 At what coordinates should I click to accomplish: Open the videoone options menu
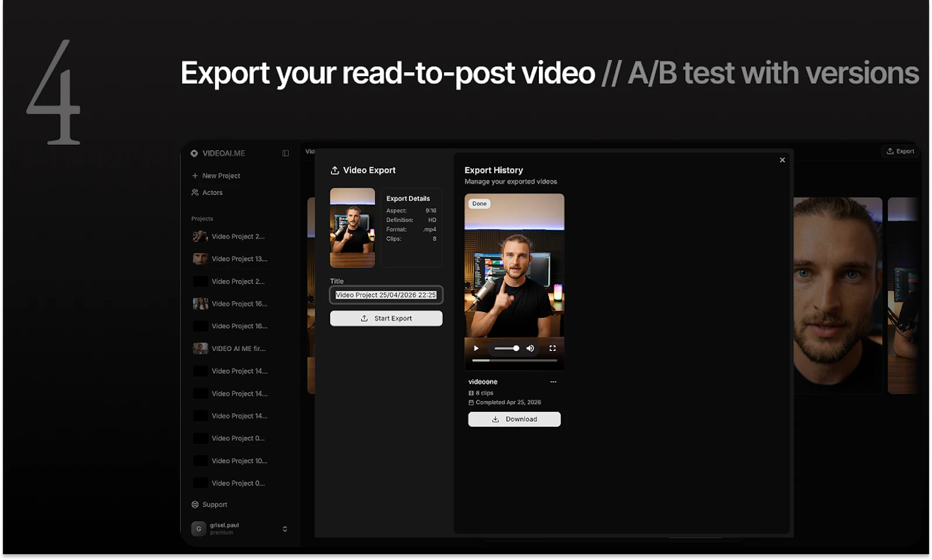(x=553, y=381)
